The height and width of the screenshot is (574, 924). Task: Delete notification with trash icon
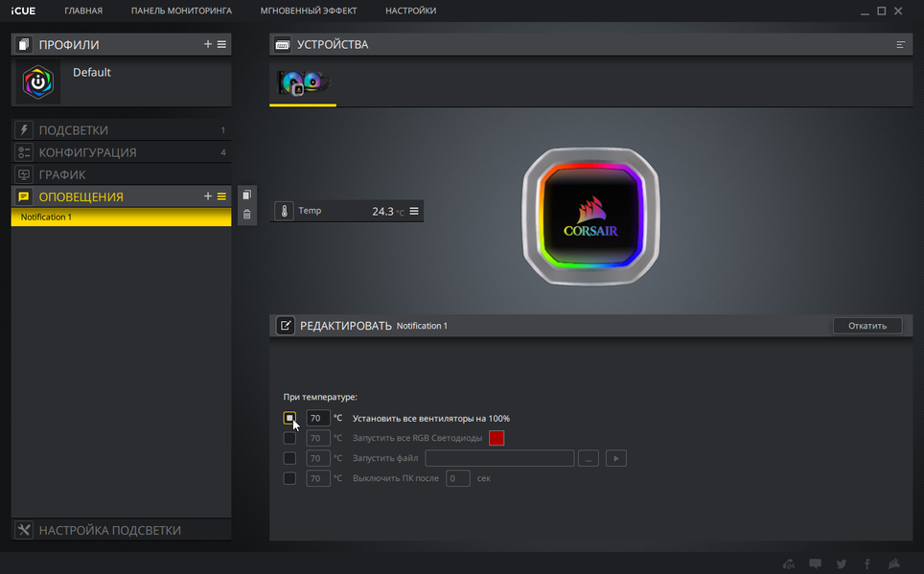click(x=247, y=215)
